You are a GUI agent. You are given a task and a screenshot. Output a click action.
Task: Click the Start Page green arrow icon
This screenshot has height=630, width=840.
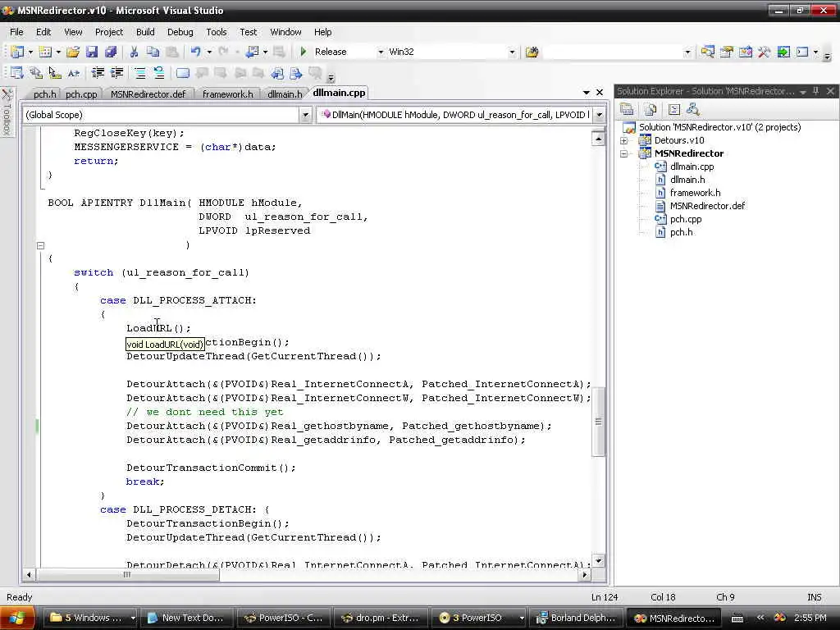click(x=783, y=52)
